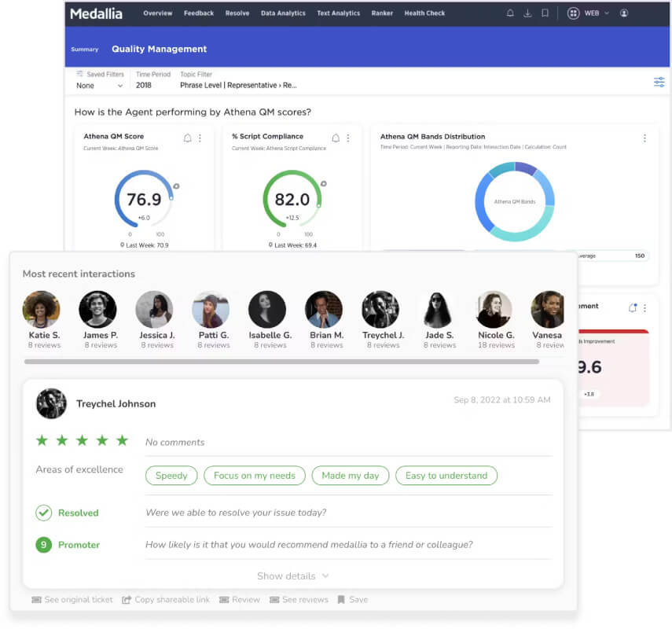This screenshot has height=629, width=672.
Task: Open notifications bell in top navigation
Action: 510,13
